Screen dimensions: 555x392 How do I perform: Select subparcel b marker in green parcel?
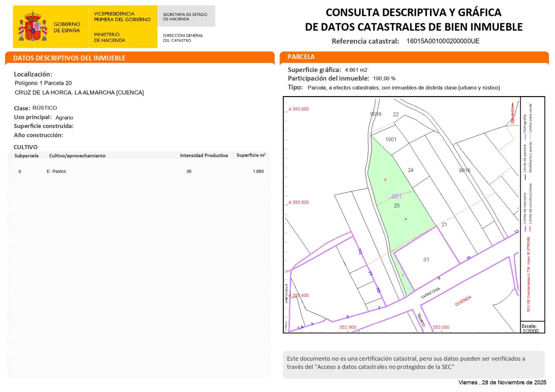pos(385,180)
